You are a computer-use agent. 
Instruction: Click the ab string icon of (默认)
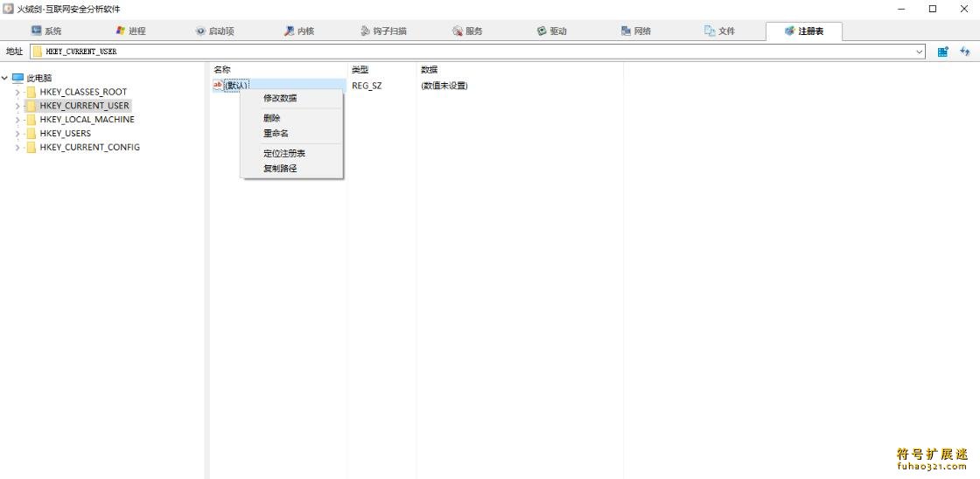click(218, 85)
